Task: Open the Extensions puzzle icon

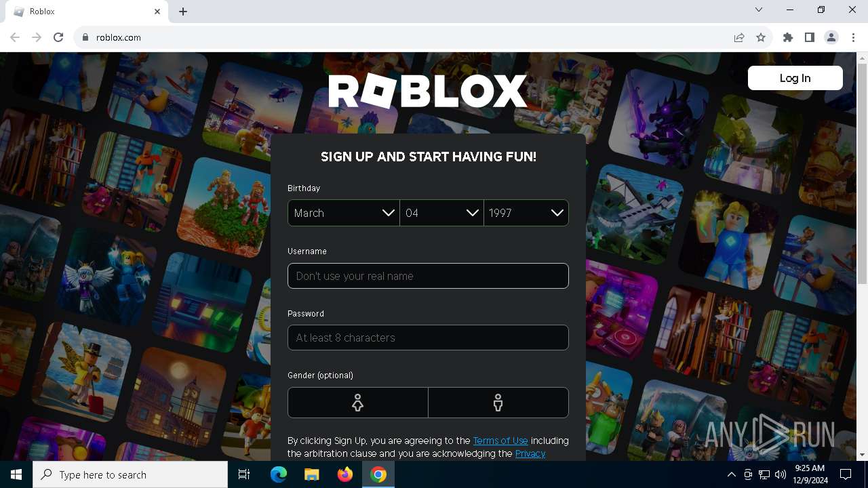Action: click(788, 37)
